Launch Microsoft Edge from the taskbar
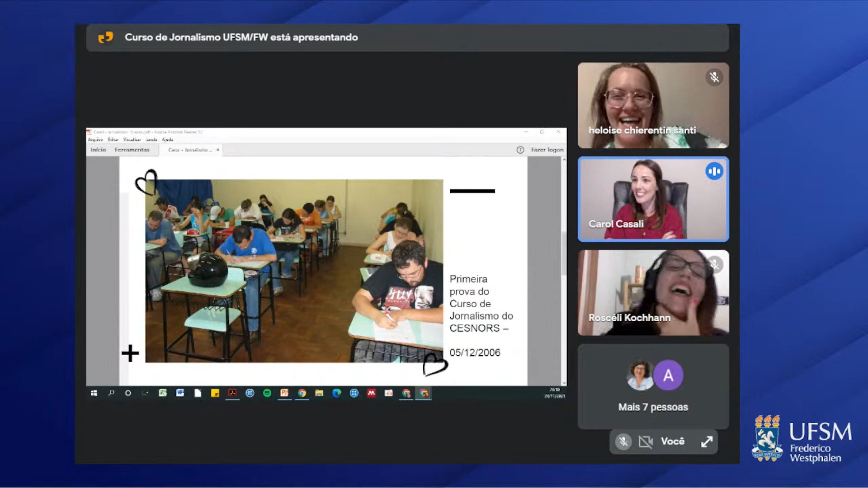The height and width of the screenshot is (488, 868). [x=336, y=393]
